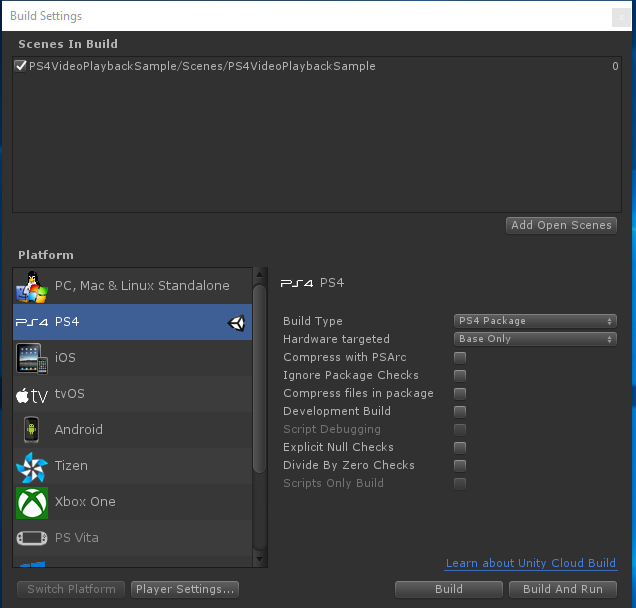Screen dimensions: 636x608
Task: Click the scene index number 0
Action: point(615,66)
